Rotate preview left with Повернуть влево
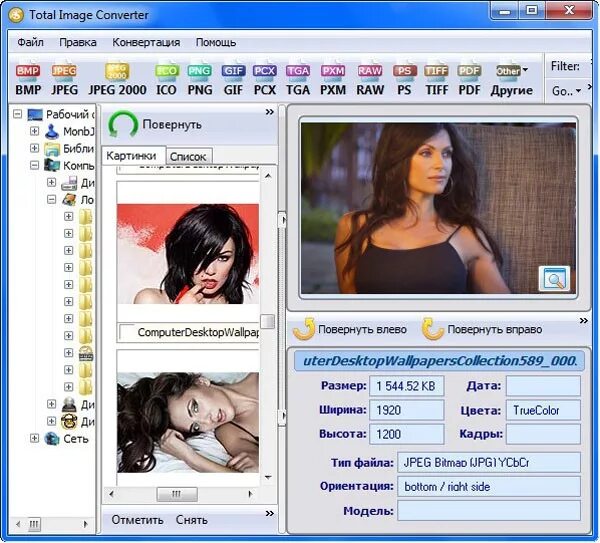Screen dimensions: 600x543 point(350,329)
